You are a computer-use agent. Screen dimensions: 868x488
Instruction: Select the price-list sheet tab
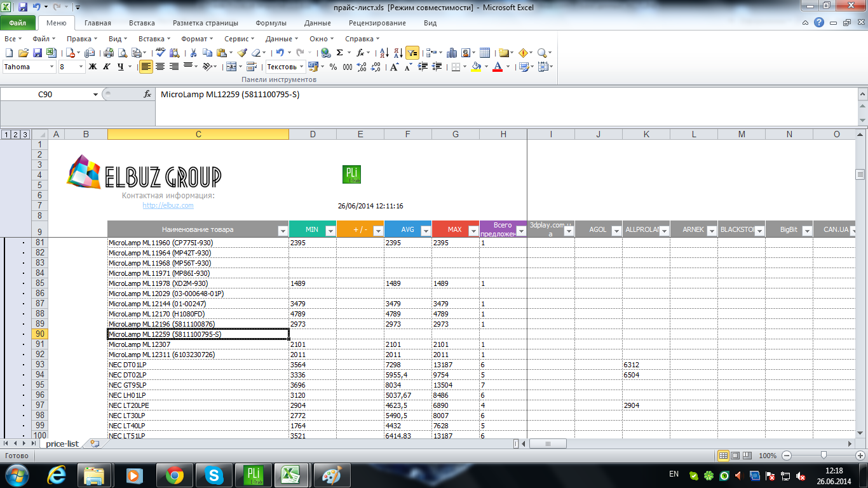62,444
